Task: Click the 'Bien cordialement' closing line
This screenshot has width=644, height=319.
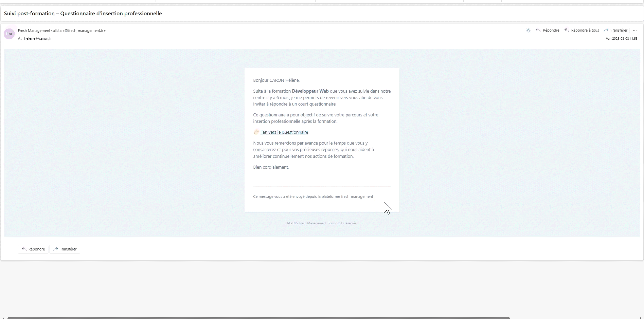Action: coord(271,167)
